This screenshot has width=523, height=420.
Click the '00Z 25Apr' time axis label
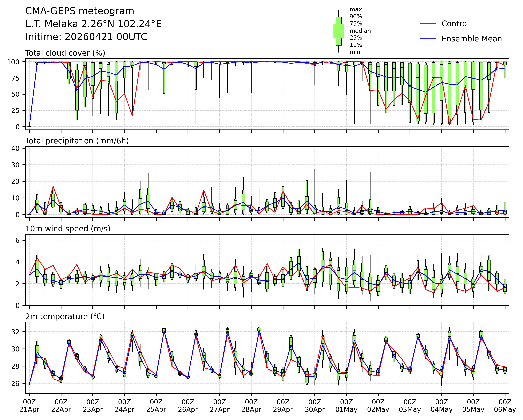coord(156,406)
